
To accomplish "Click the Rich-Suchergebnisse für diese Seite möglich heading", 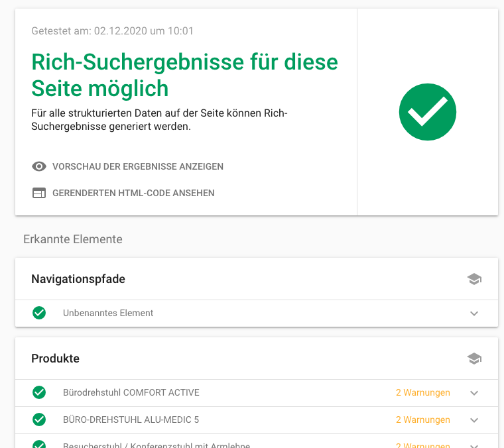I will [184, 75].
